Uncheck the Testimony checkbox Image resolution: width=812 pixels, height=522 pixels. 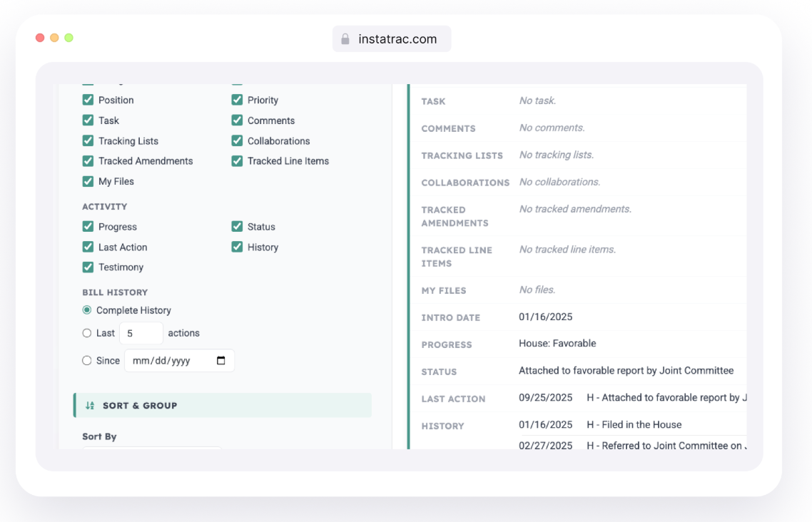pyautogui.click(x=88, y=267)
